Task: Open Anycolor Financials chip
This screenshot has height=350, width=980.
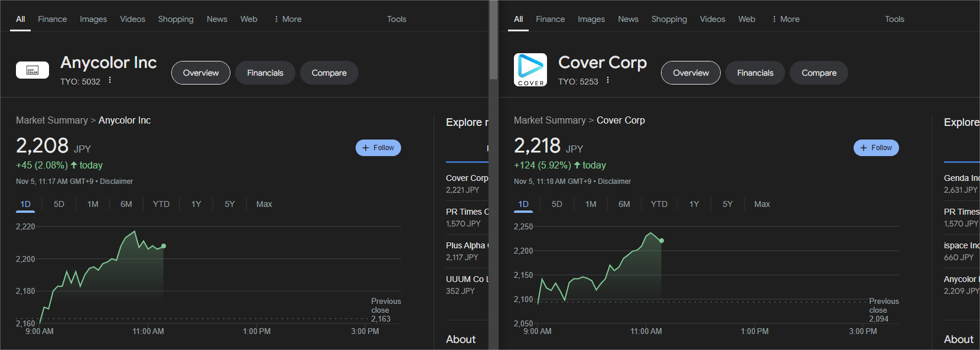Action: point(265,73)
